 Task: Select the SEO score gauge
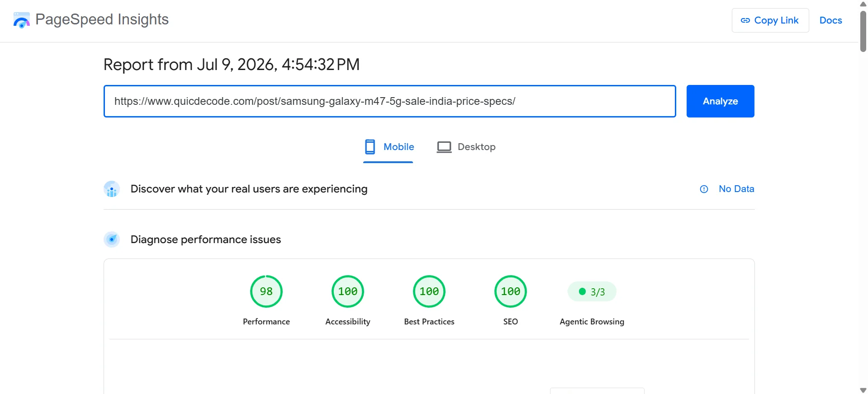pyautogui.click(x=511, y=291)
